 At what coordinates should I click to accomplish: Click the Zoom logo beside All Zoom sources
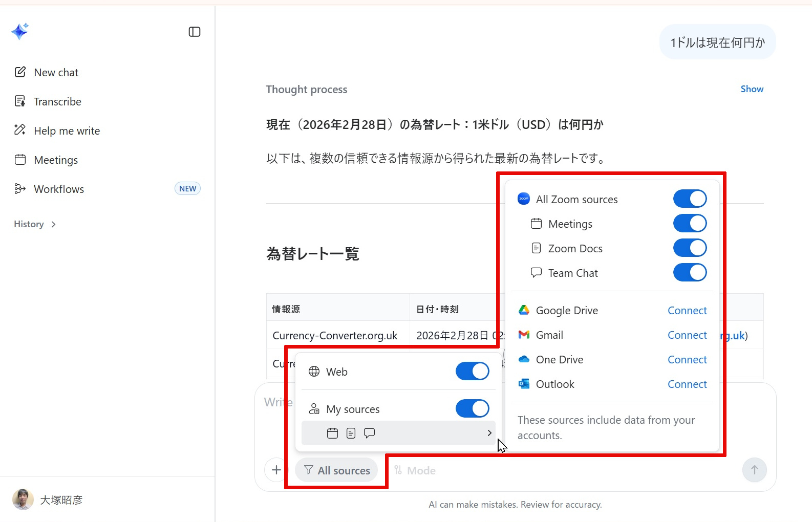(x=524, y=199)
